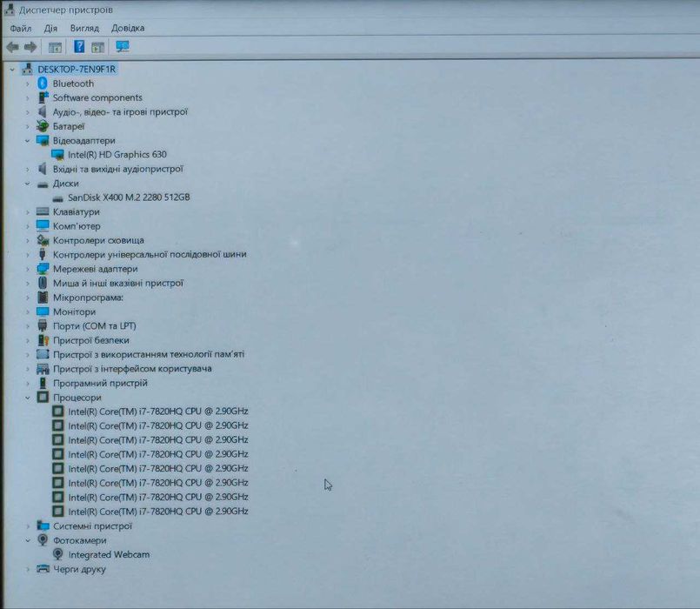This screenshot has height=609, width=700.
Task: Click the Пристрої безпеки security icon
Action: [43, 340]
